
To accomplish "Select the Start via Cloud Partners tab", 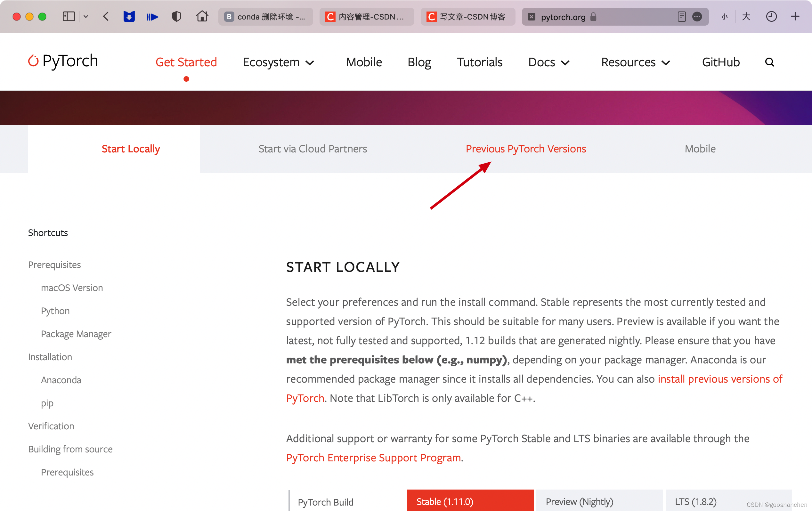I will pos(313,149).
